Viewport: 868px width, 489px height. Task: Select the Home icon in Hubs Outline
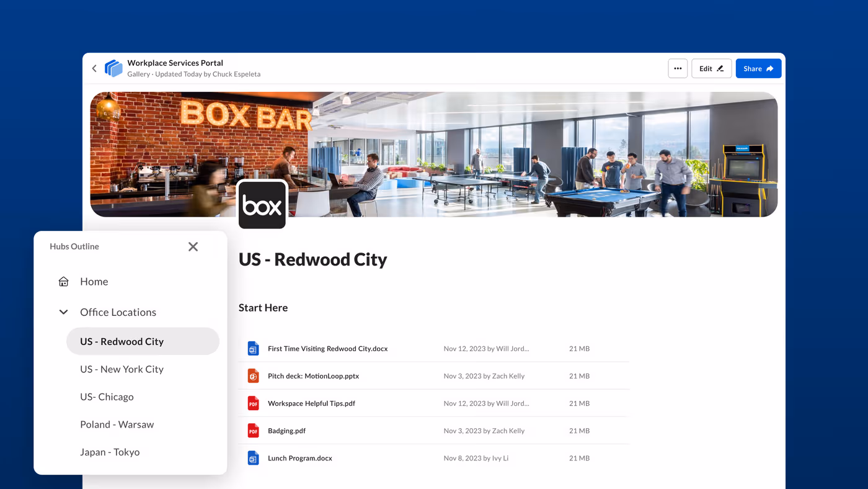[63, 281]
